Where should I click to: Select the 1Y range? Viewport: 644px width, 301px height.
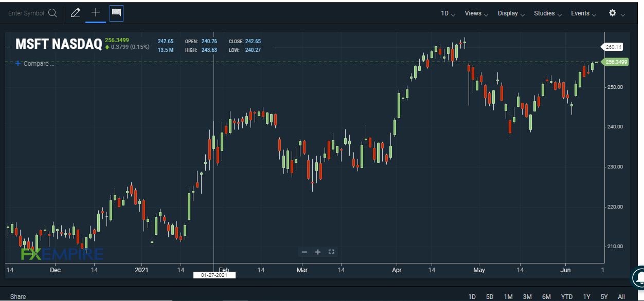586,297
